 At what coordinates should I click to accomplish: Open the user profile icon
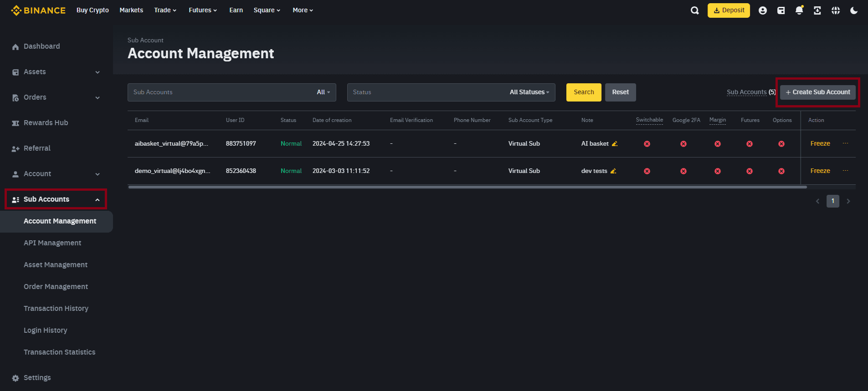pyautogui.click(x=763, y=10)
